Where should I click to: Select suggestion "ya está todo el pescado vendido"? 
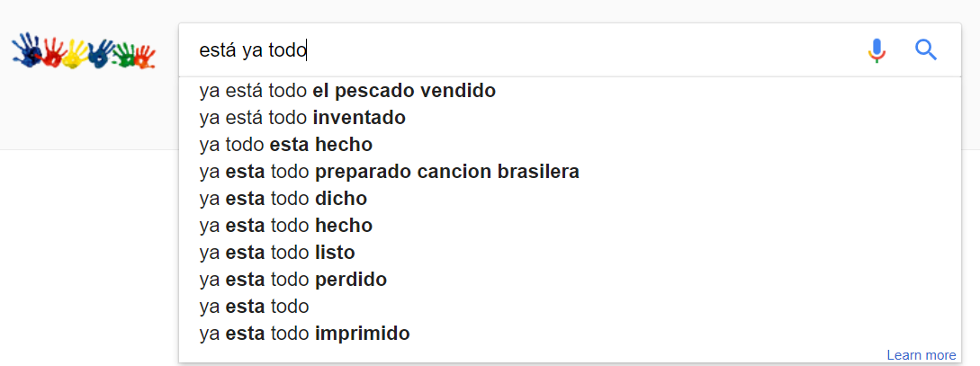point(347,91)
